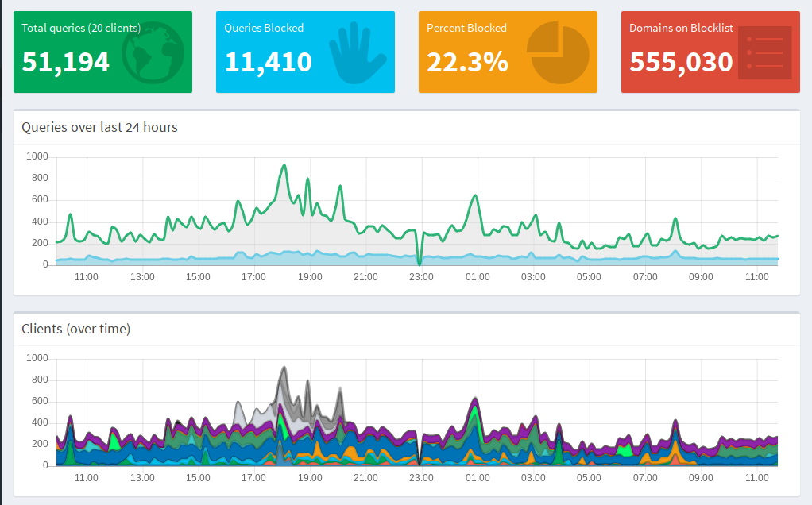Screen dimensions: 812x505
Task: Open the Total queries count 51,194
Action: [66, 61]
